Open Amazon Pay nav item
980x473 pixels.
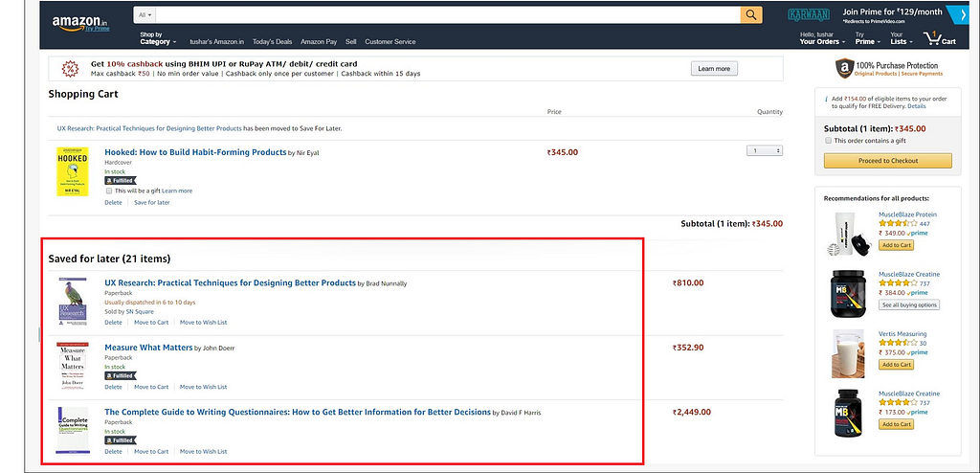click(x=319, y=42)
